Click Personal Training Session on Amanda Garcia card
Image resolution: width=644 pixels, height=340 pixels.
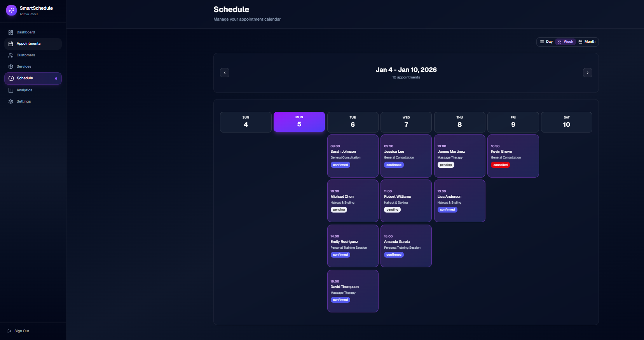(x=402, y=248)
